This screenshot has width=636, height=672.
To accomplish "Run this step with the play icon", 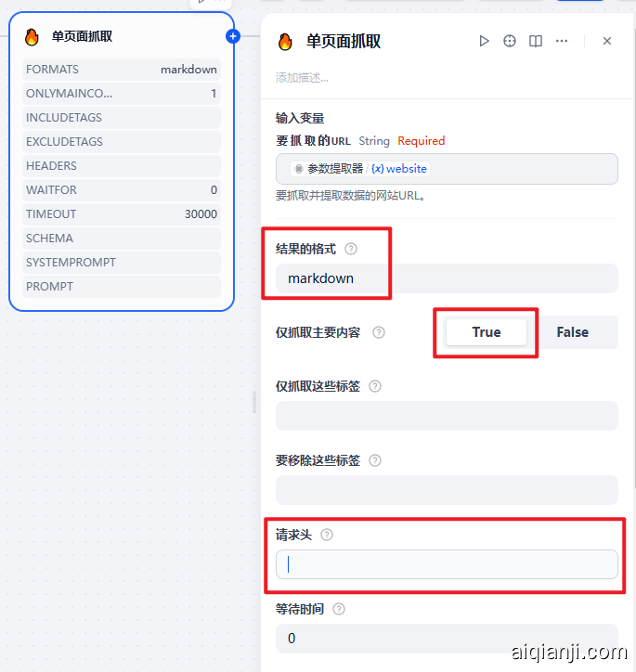I will 484,41.
